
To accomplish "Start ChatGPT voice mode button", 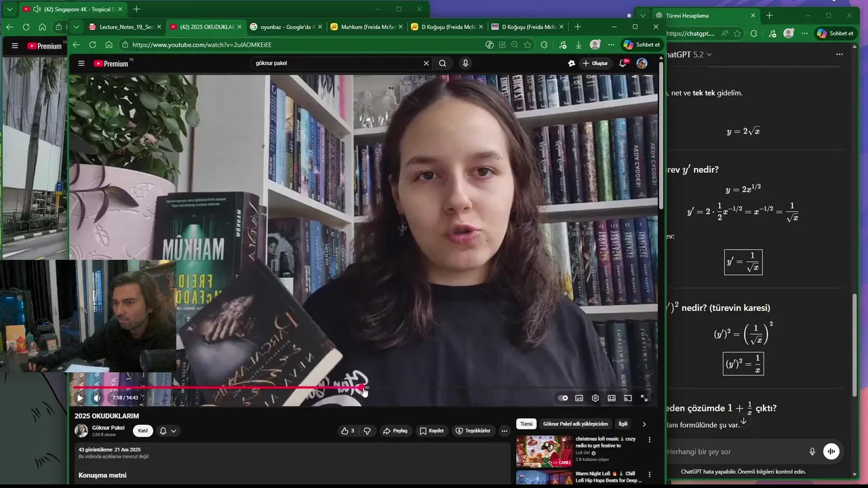I will (x=831, y=451).
